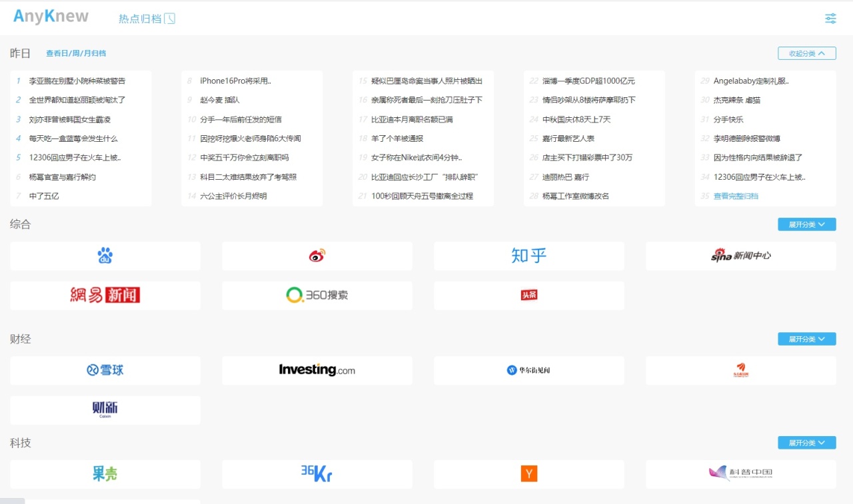Select the 财新 Caixin logo card
The image size is (853, 504).
tap(105, 410)
